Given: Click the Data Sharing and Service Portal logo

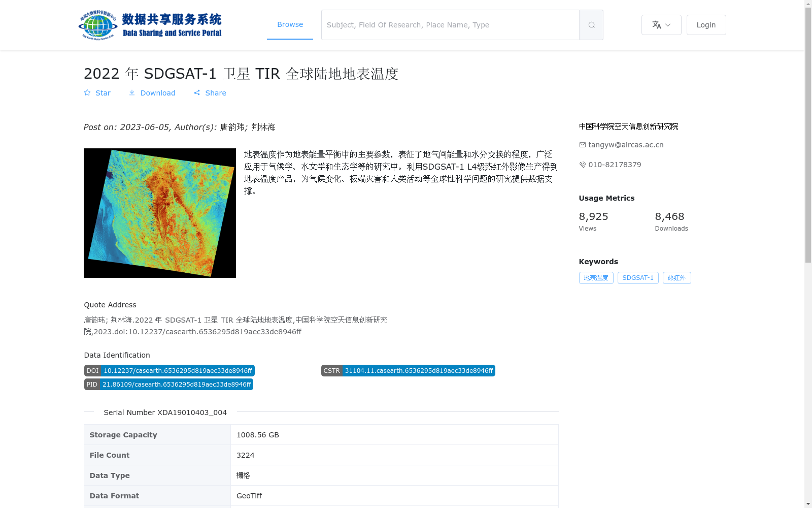Looking at the screenshot, I should tap(150, 25).
